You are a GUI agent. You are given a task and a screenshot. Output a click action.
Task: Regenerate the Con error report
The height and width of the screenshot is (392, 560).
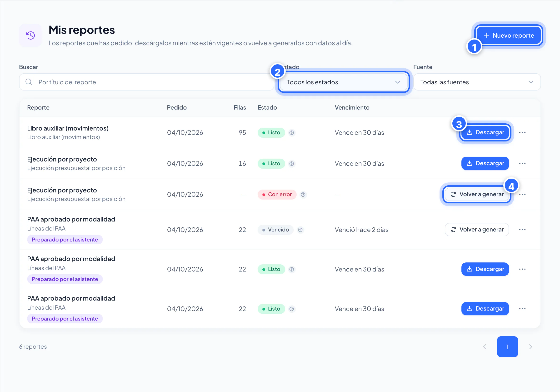coord(477,194)
